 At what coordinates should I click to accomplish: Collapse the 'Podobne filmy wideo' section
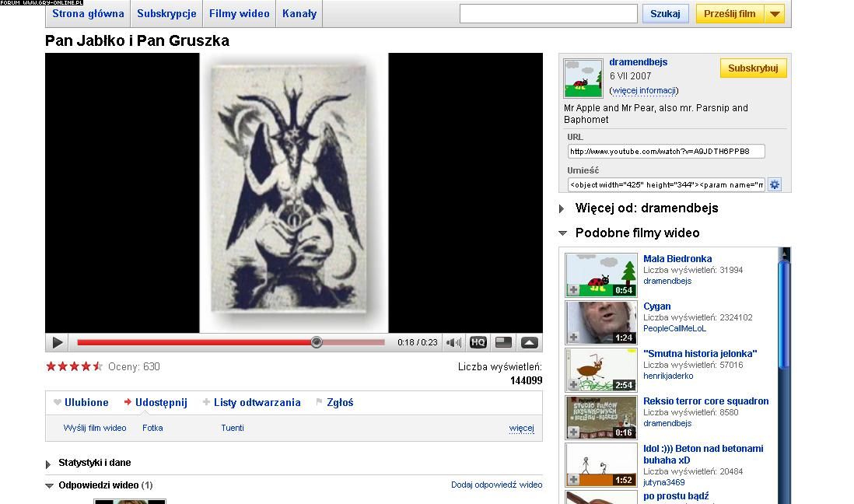(562, 233)
